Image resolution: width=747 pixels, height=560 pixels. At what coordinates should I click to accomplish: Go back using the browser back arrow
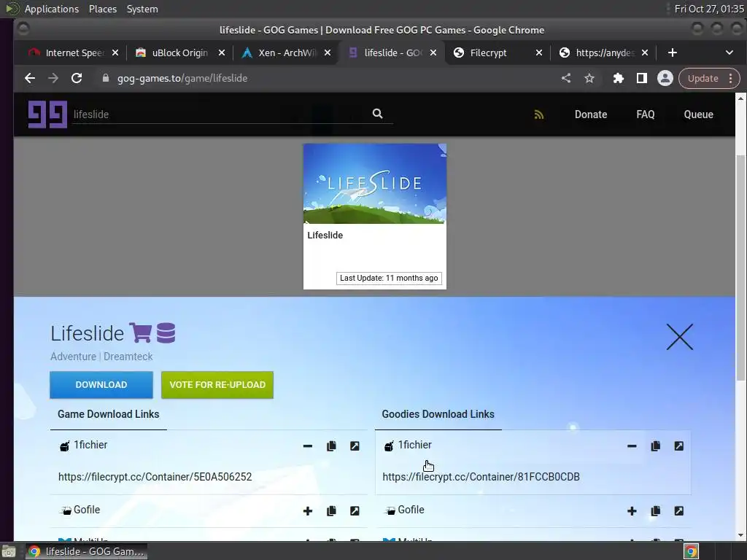coord(29,78)
